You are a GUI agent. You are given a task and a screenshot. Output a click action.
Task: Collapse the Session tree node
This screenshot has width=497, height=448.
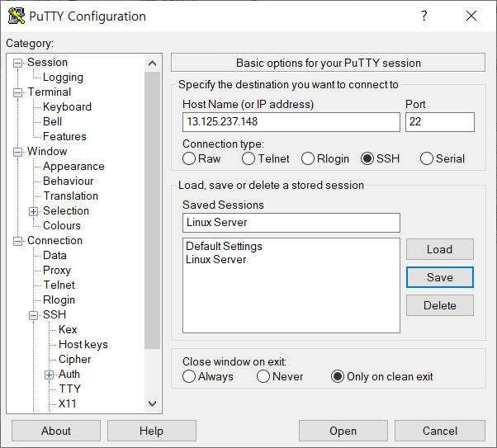18,63
